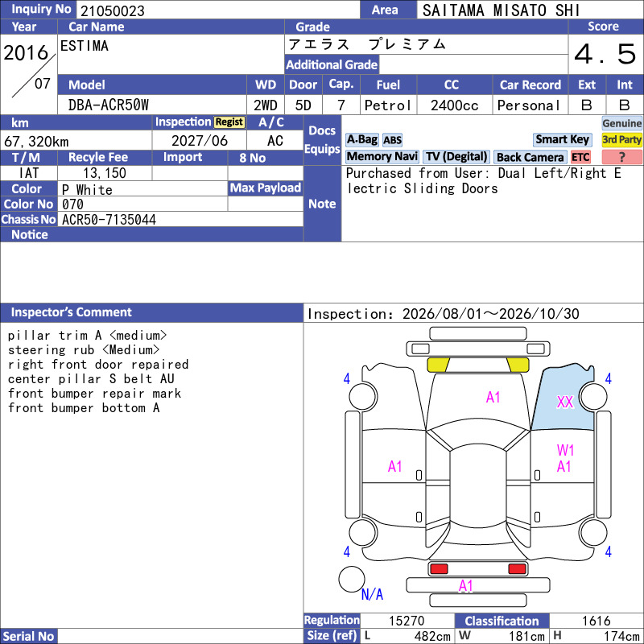Click the W1 damage mark on diagram
644x644 pixels.
pos(566,450)
